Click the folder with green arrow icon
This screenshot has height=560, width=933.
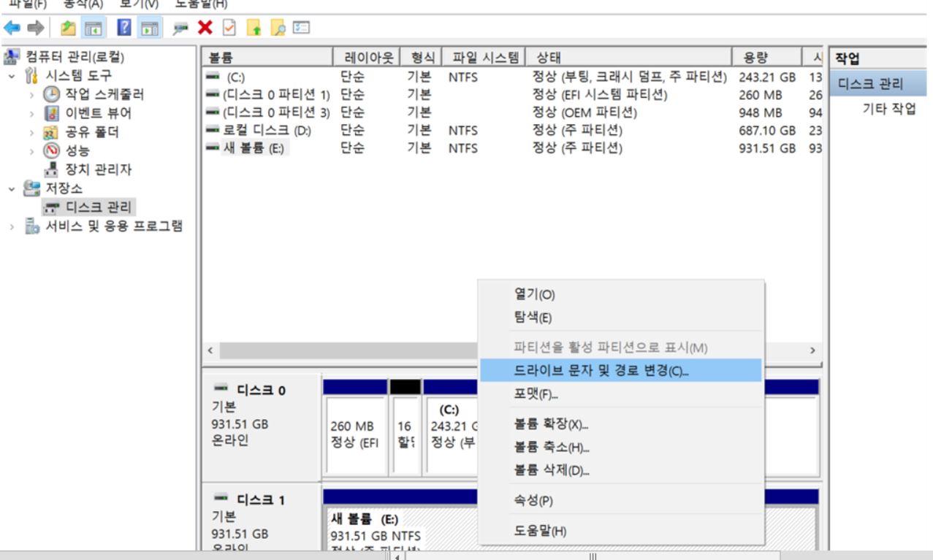(x=254, y=28)
